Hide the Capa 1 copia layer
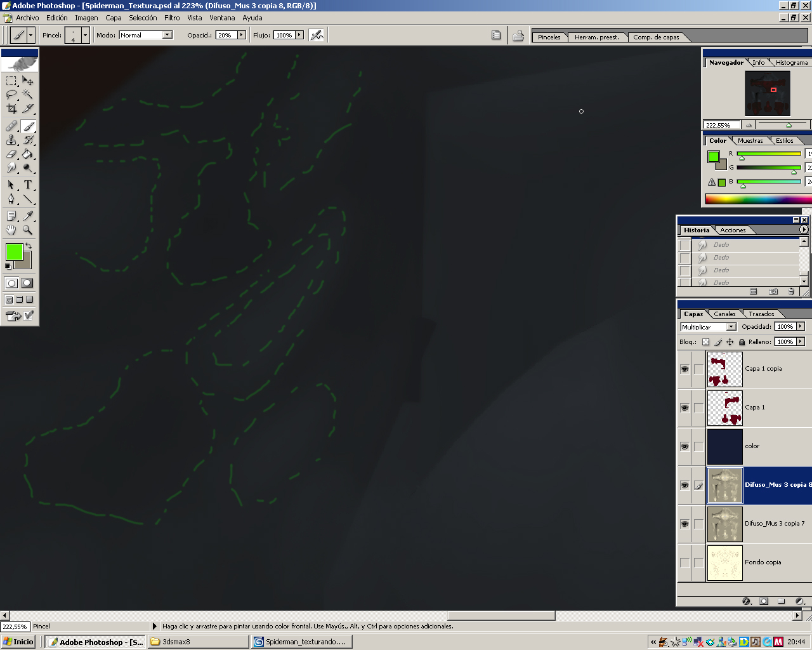Screen dimensions: 812x650 [684, 369]
